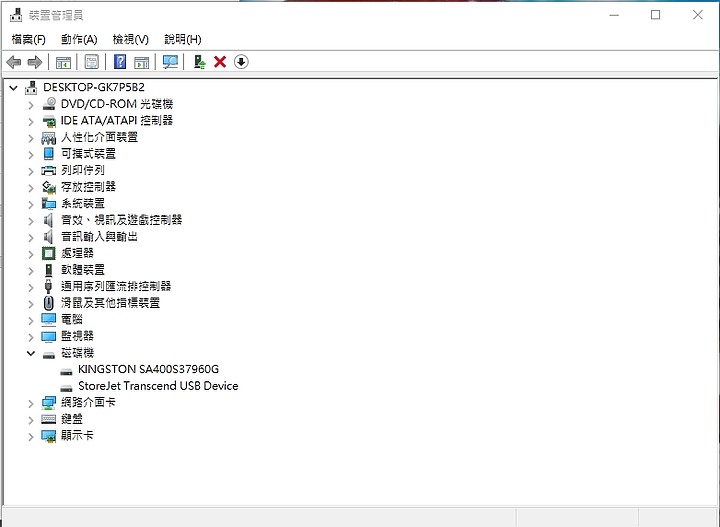Click the 列印佇列 printer icon
This screenshot has height=527, width=720.
tap(49, 171)
